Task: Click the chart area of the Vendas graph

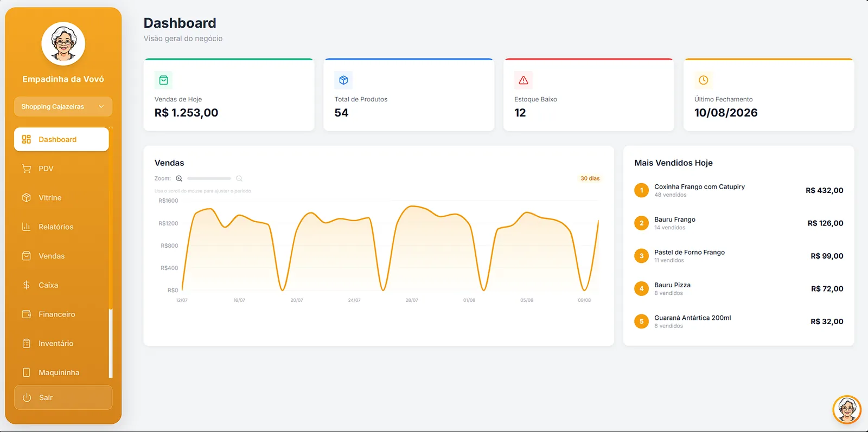Action: (x=391, y=247)
